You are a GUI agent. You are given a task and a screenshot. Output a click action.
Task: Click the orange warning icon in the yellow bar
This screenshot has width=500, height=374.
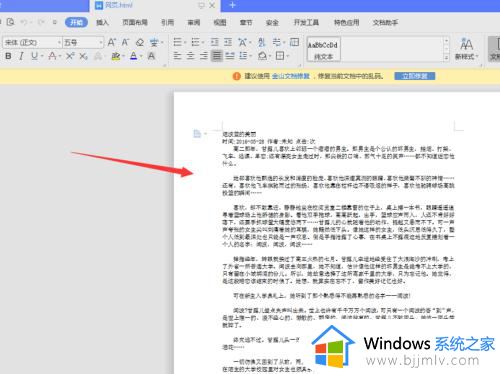(236, 76)
